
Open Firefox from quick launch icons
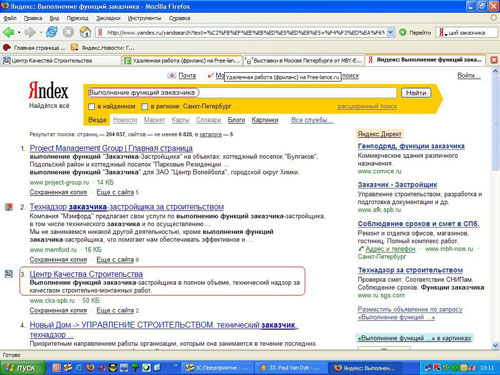pos(90,368)
